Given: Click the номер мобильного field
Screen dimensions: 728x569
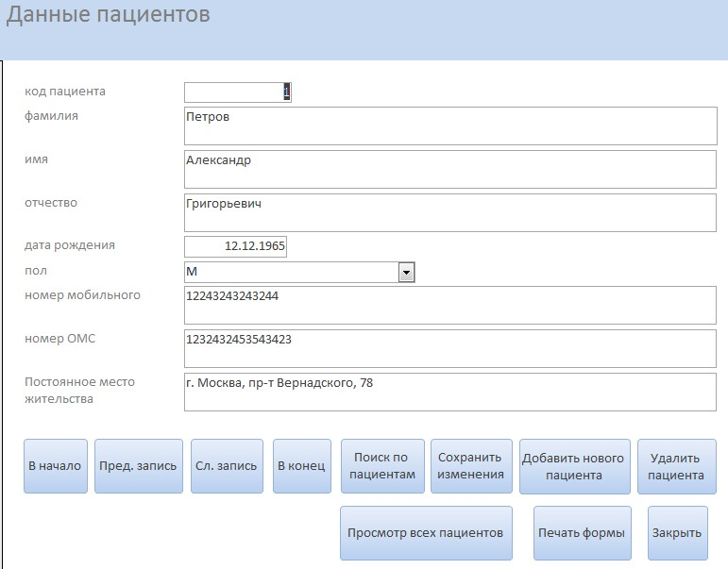Looking at the screenshot, I should point(450,305).
